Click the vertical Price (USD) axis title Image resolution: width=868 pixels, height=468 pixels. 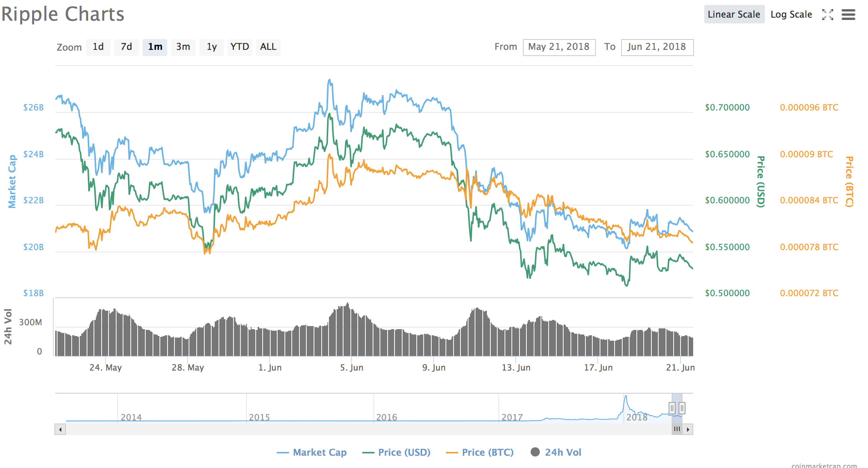(x=761, y=181)
